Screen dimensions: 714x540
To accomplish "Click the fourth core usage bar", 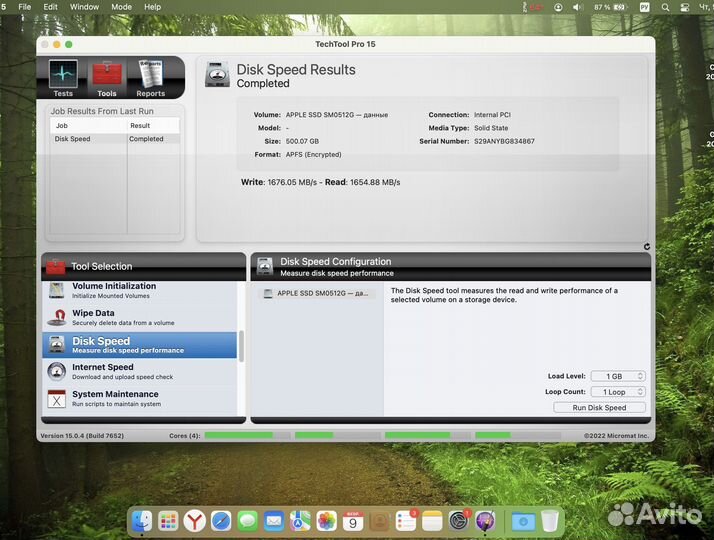I will click(518, 435).
